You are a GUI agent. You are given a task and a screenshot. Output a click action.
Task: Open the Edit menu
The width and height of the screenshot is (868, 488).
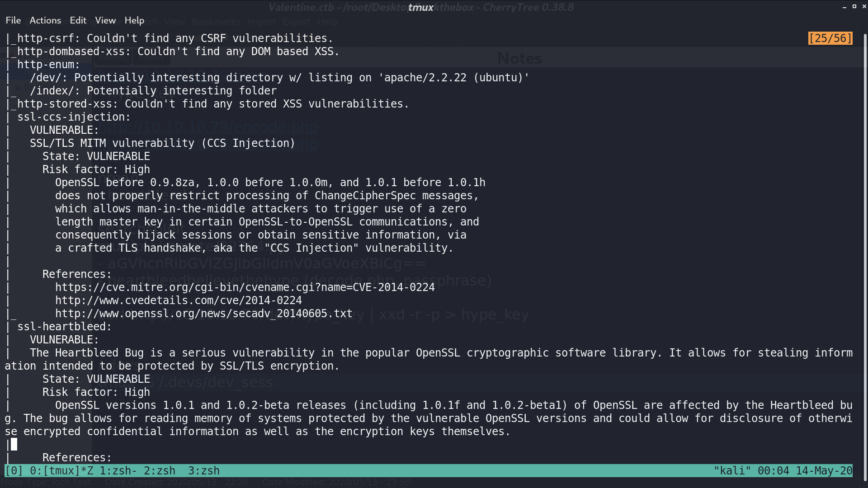78,20
